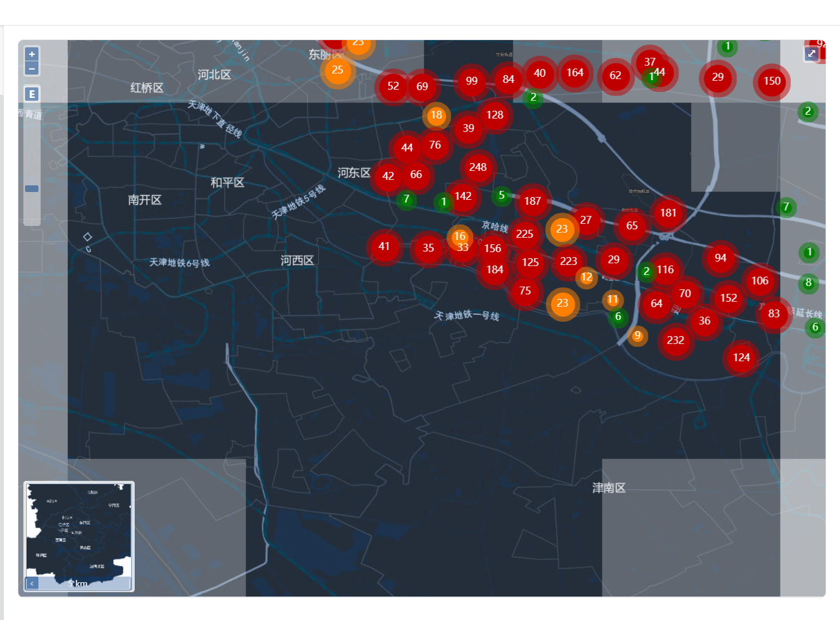
Task: Click the orange cluster marker 25
Action: click(337, 70)
